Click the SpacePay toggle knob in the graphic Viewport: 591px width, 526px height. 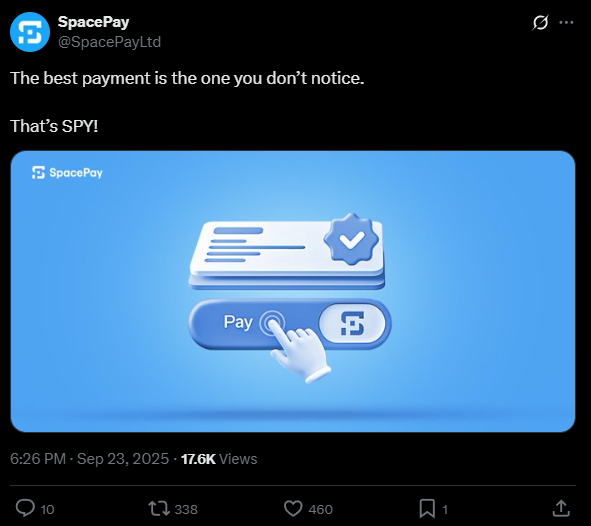pyautogui.click(x=352, y=324)
